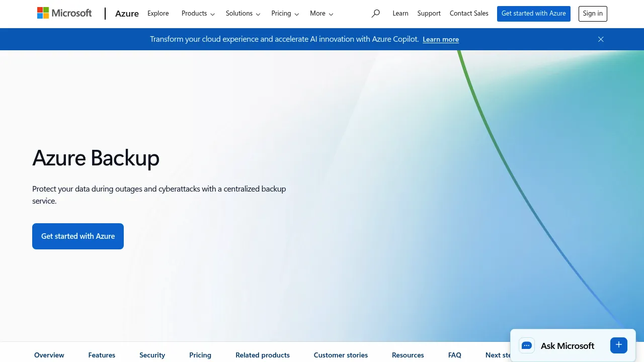Click Contact Sales
Viewport: 644px width, 362px height.
coord(469,14)
